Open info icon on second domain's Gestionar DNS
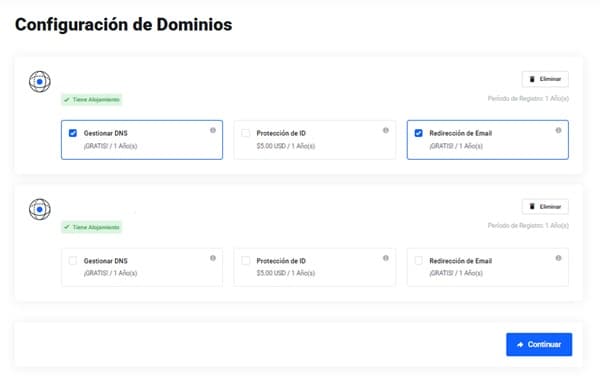600x379 pixels. click(213, 258)
